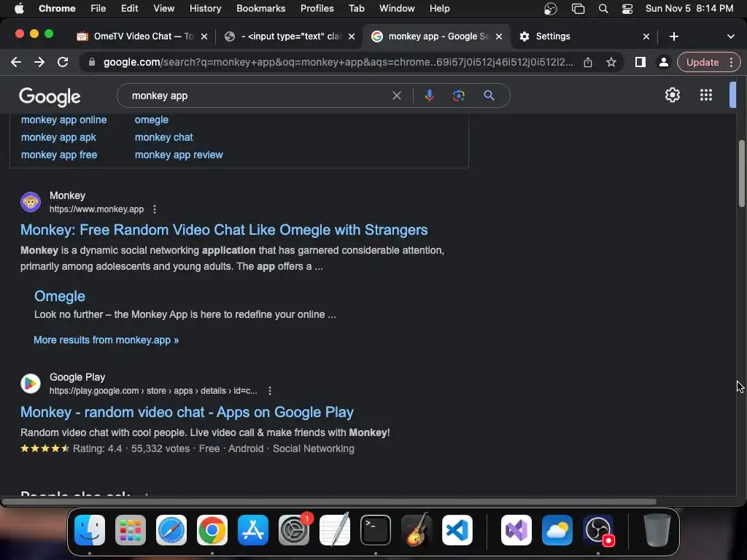Click the Google logo

50,97
